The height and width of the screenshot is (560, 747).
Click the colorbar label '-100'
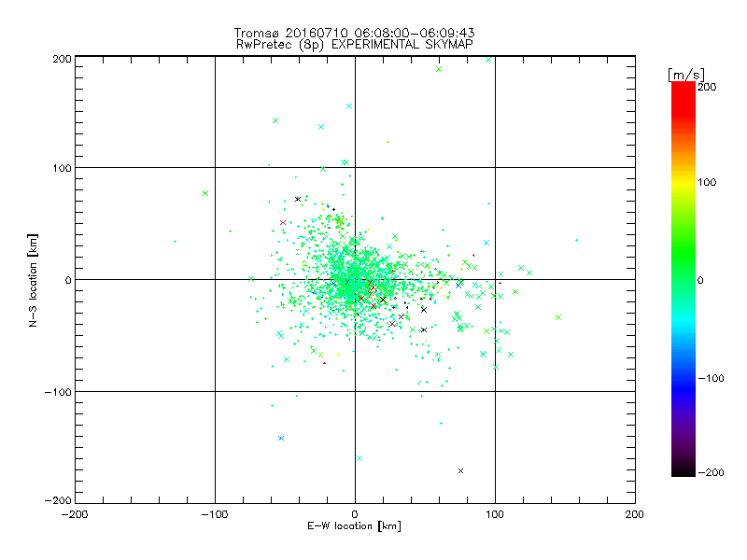point(711,378)
